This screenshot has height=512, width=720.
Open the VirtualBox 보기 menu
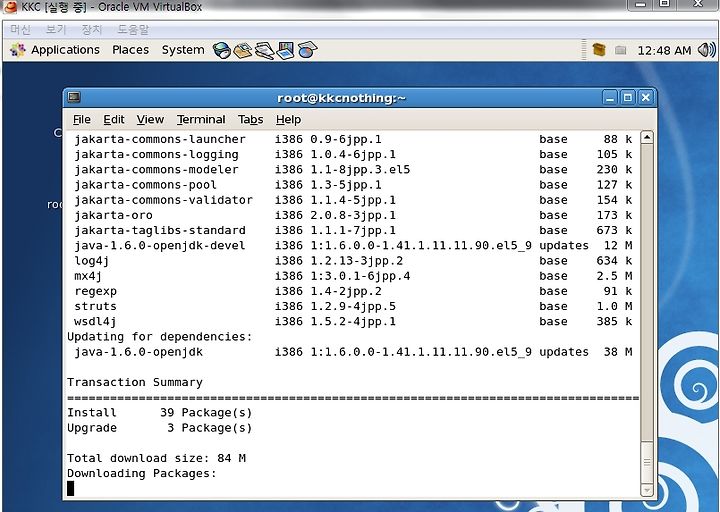tap(56, 29)
